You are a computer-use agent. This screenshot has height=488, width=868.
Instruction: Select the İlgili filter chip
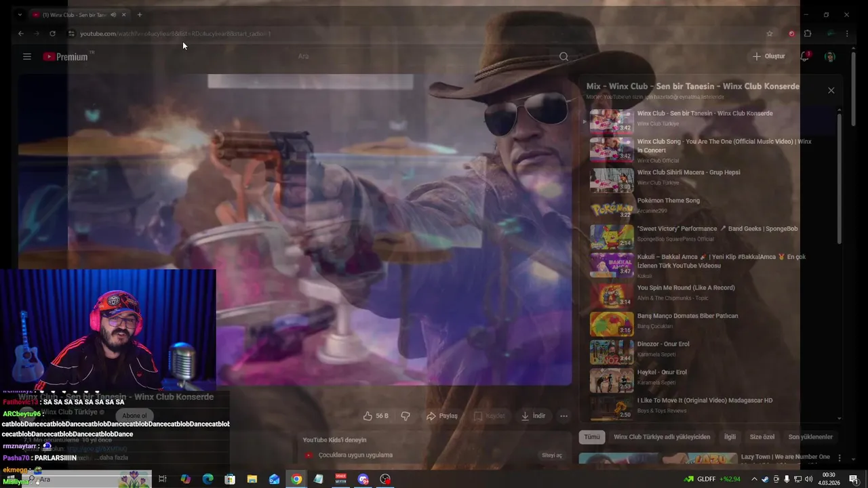point(730,436)
